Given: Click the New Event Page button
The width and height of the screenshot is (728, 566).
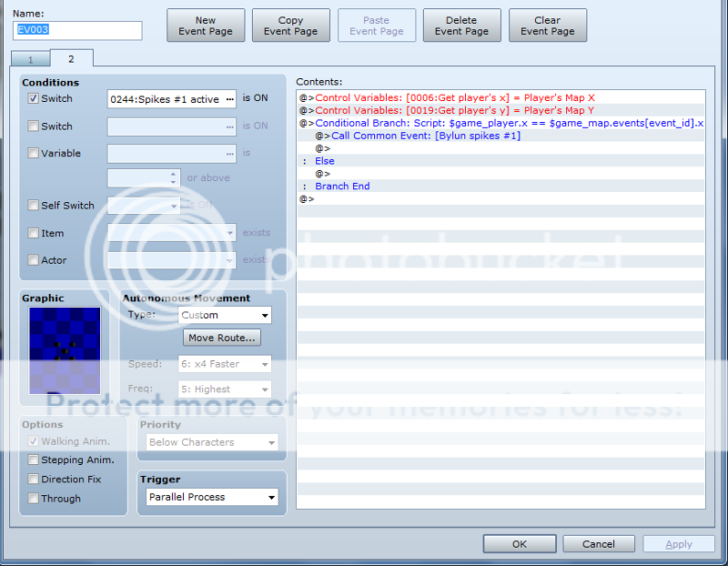Looking at the screenshot, I should pyautogui.click(x=206, y=25).
